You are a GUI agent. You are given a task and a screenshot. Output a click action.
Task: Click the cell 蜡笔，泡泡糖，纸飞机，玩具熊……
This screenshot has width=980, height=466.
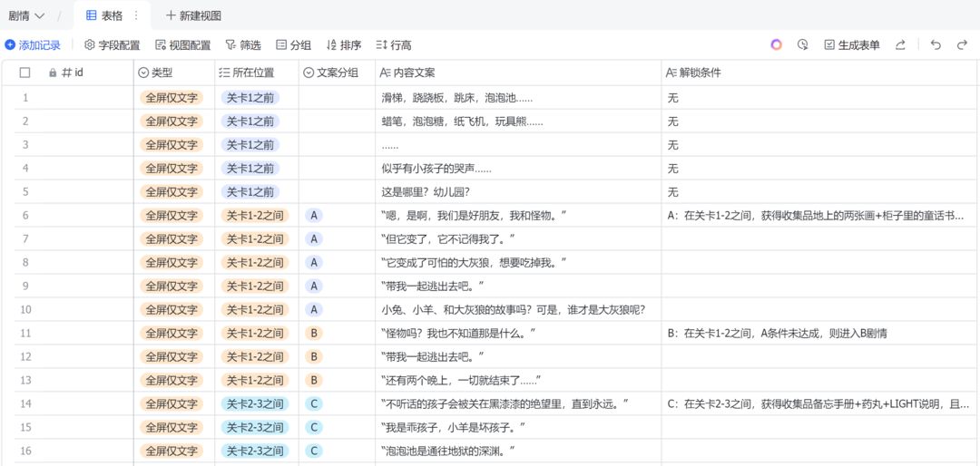(x=518, y=121)
